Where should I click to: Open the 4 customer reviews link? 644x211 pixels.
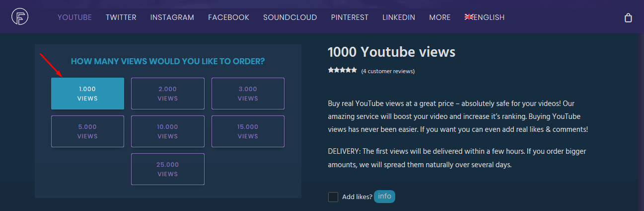[388, 71]
